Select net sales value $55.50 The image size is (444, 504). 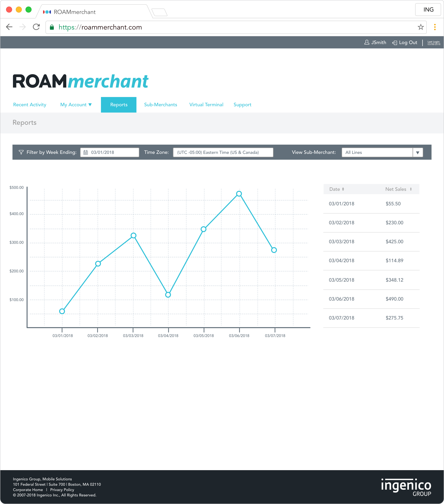(393, 204)
